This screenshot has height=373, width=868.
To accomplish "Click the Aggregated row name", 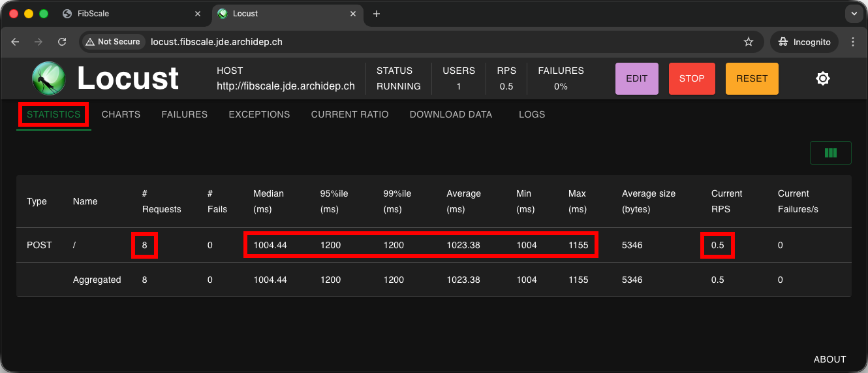I will 97,280.
